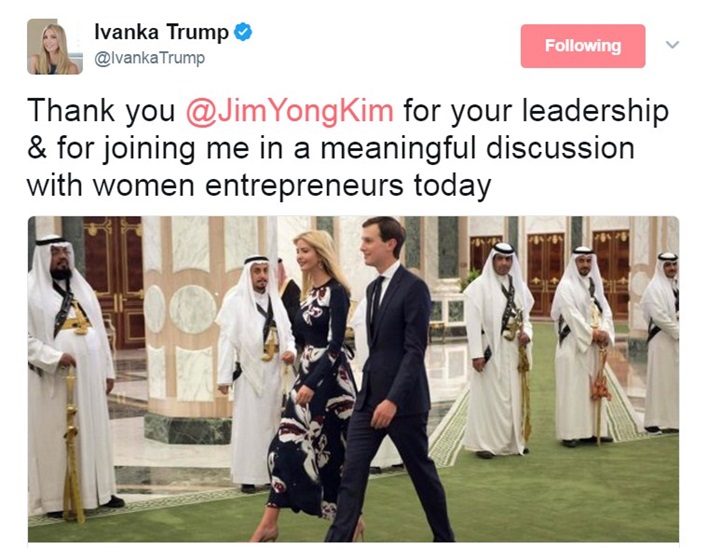Click the man in dark suit in photo

[x=390, y=377]
